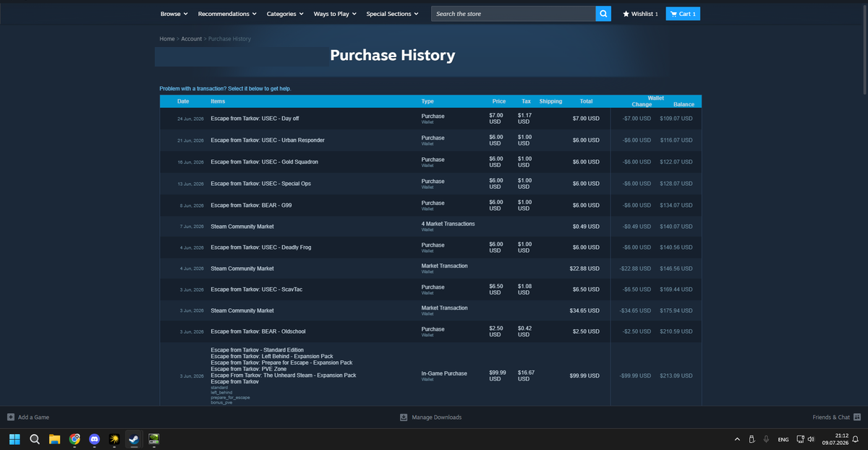This screenshot has width=868, height=450.
Task: Click the Add a Game plus icon
Action: tap(11, 417)
